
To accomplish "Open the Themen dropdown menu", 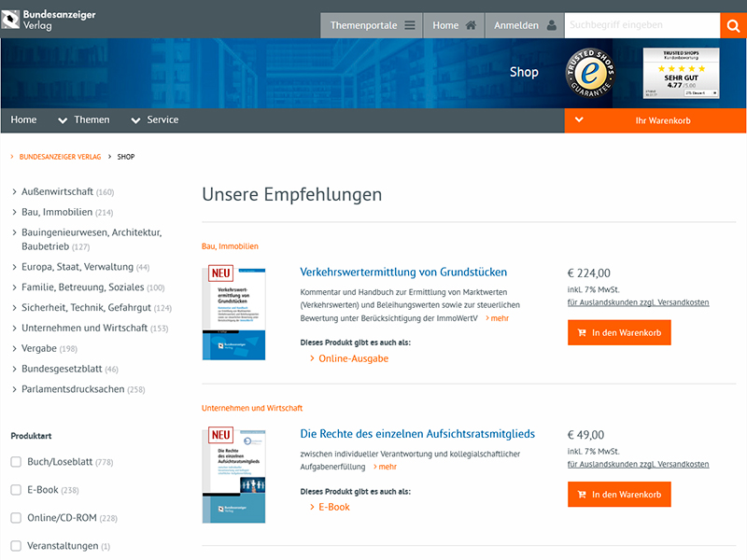I will coord(83,120).
